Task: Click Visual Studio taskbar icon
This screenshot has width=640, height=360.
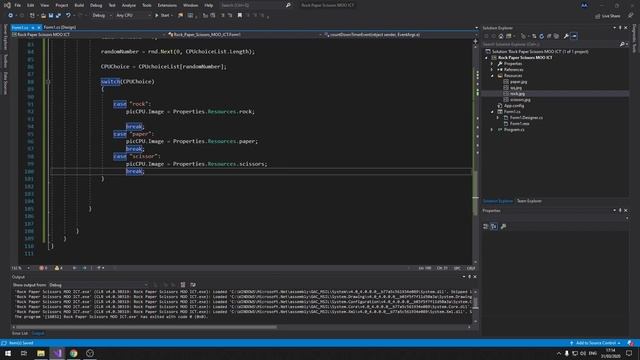Action: tap(57, 353)
